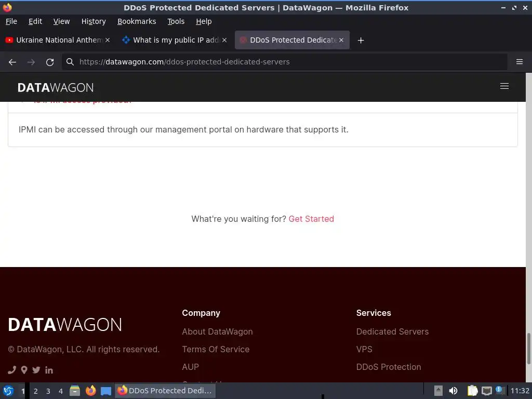
Task: Open the DDoS Protection footer link
Action: 389,367
